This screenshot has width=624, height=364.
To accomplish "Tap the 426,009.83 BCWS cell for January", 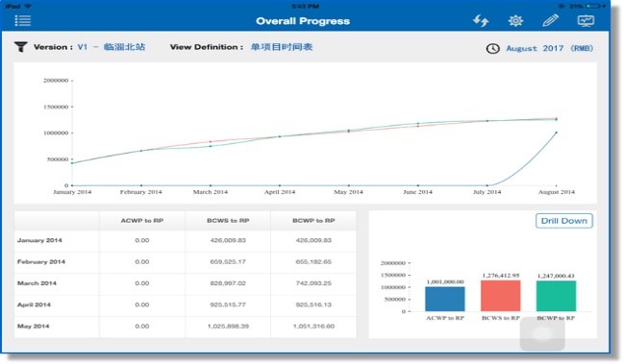I will 228,240.
